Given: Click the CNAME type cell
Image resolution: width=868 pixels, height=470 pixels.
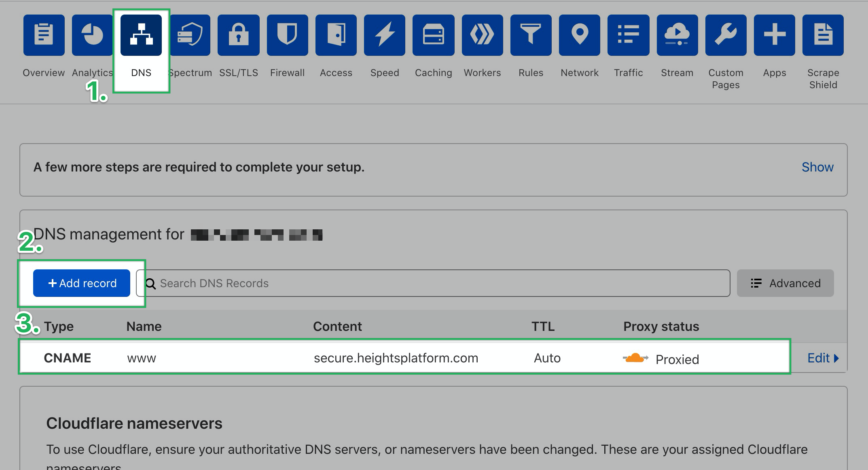Looking at the screenshot, I should pyautogui.click(x=68, y=358).
